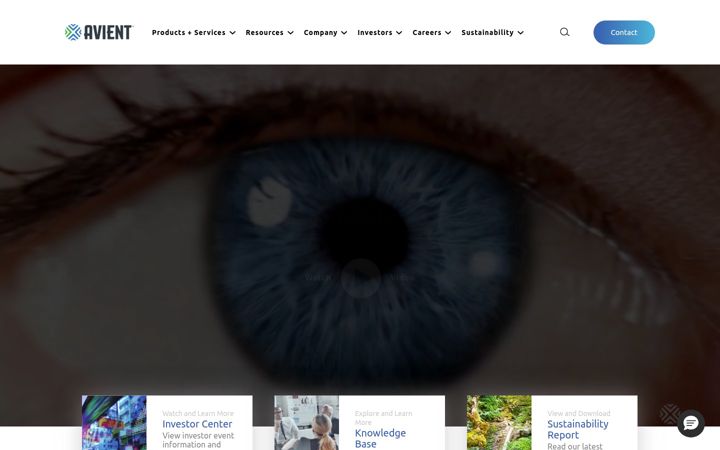The image size is (720, 450).
Task: Expand chevron next to Products + Services
Action: coord(232,33)
